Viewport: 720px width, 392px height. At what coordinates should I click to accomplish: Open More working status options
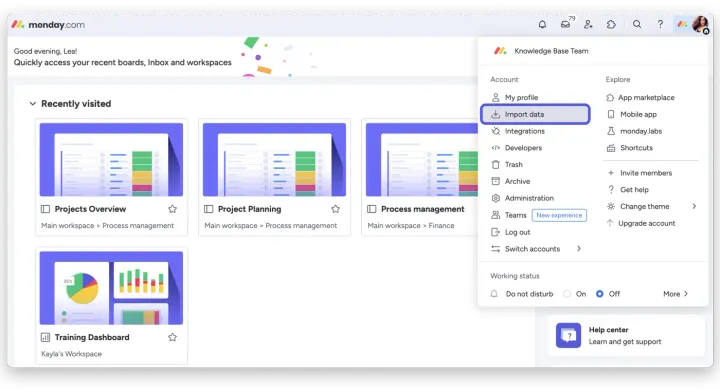click(x=675, y=294)
